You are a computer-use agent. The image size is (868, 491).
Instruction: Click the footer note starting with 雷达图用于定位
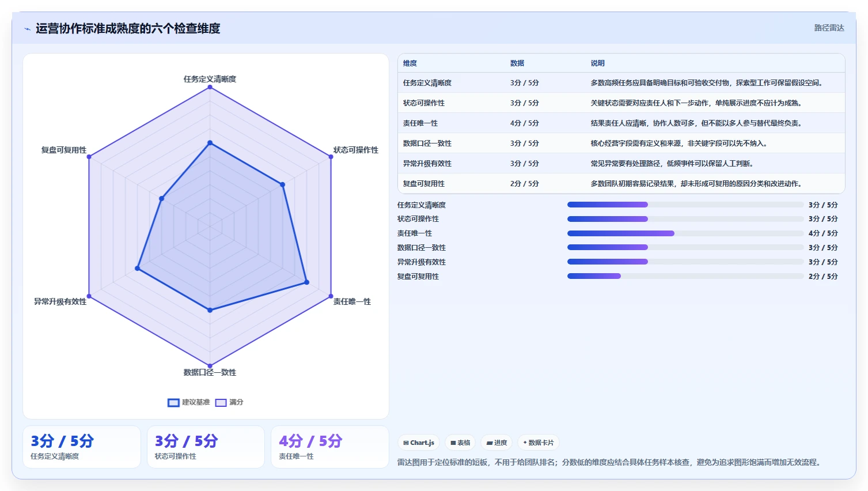pos(610,462)
